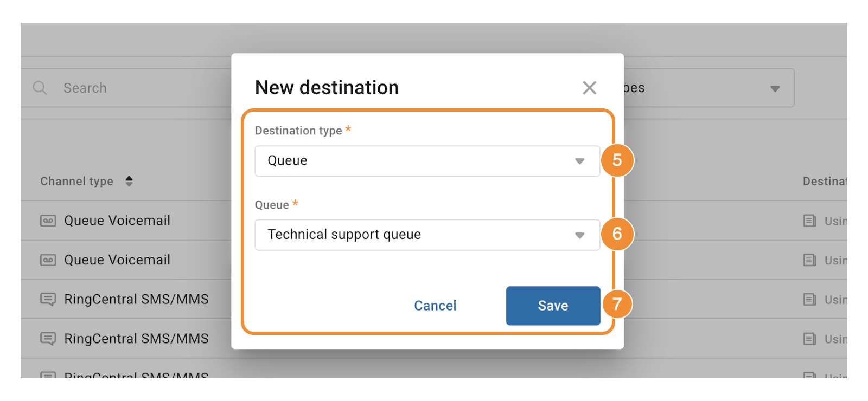
Task: Click second RingCentral SMS/MMS message icon
Action: tap(48, 339)
